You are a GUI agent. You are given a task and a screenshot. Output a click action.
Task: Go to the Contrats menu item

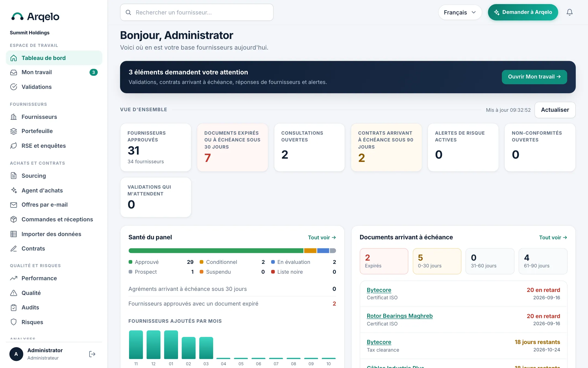(x=54, y=249)
